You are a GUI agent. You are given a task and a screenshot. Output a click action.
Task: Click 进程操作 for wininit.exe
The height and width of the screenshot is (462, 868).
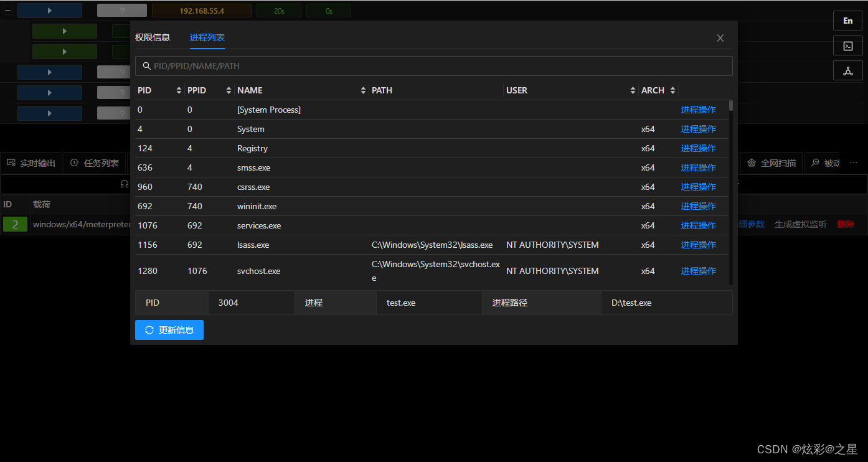point(698,206)
